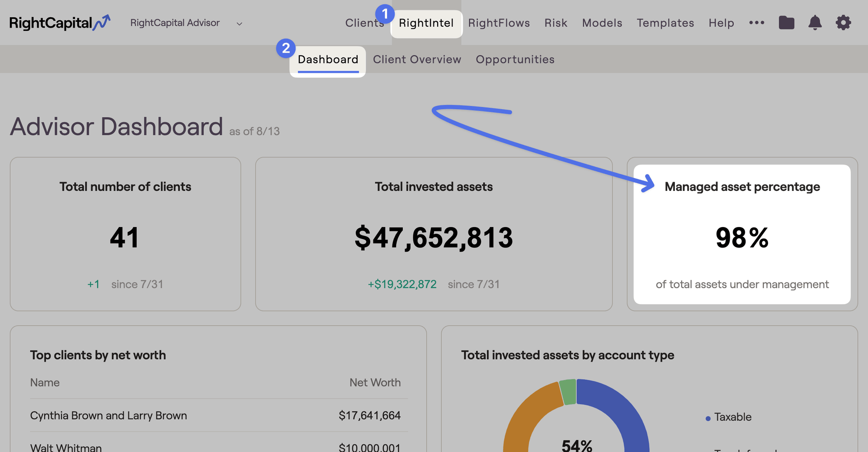This screenshot has height=452, width=868.
Task: Click RightCapital Advisor account name
Action: 175,23
